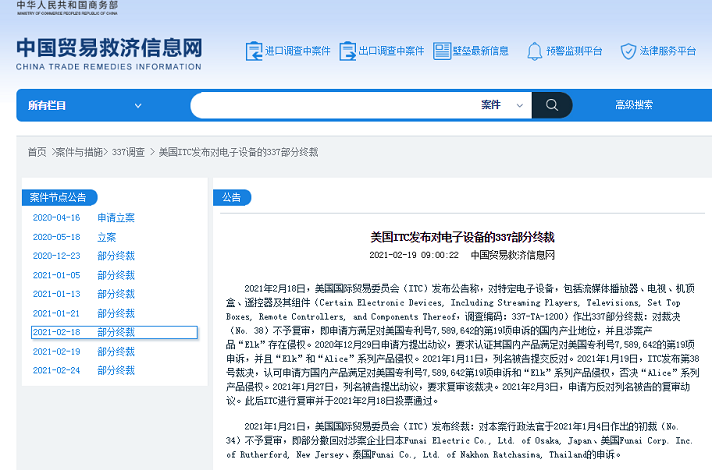Screen dimensions: 712x470
Task: Expand the 所有栏目 dropdown
Action: [x=85, y=105]
